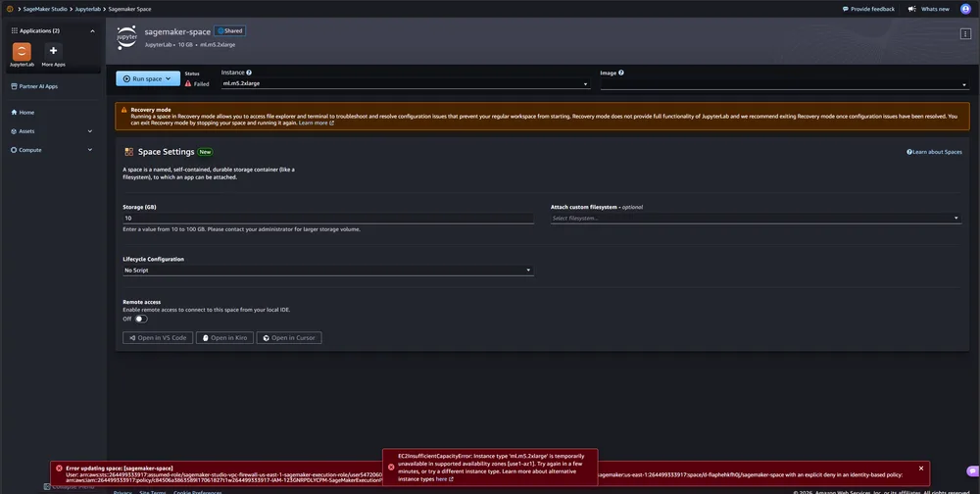980x494 pixels.
Task: Click the EC2InsufficientCapacityError error icon
Action: point(391,468)
